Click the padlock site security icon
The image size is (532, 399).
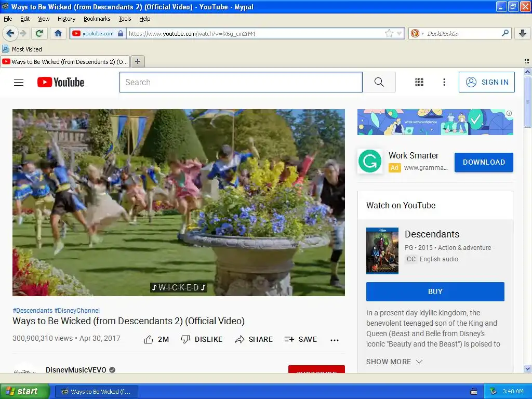(121, 33)
